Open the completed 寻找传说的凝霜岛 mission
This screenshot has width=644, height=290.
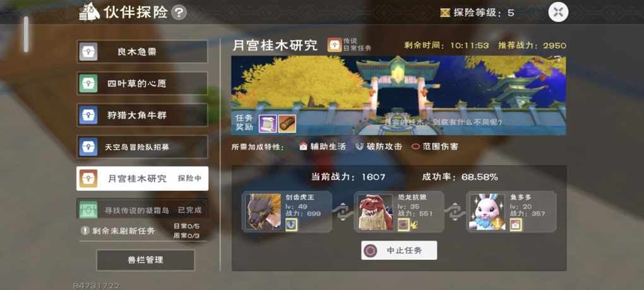142,208
